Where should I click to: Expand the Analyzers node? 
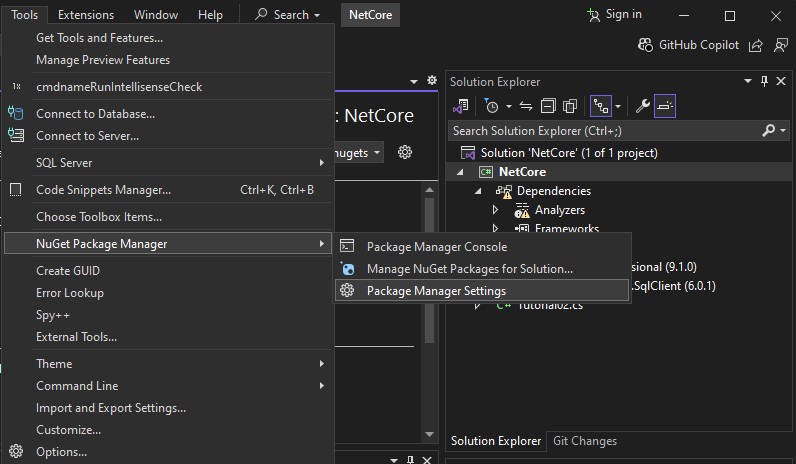point(495,210)
